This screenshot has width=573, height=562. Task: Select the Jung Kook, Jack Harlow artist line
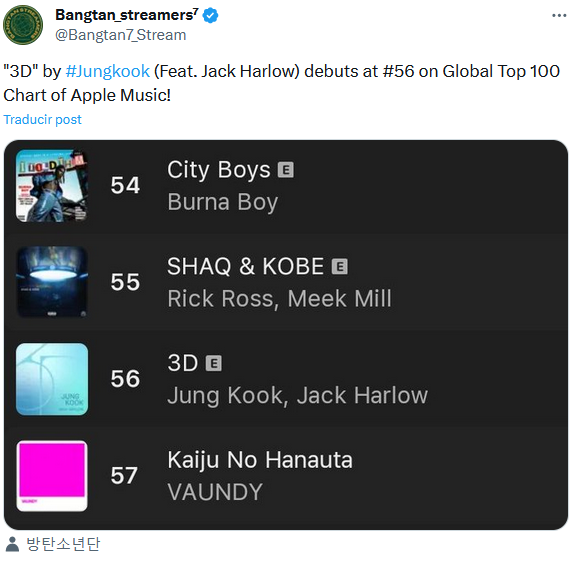pos(297,395)
